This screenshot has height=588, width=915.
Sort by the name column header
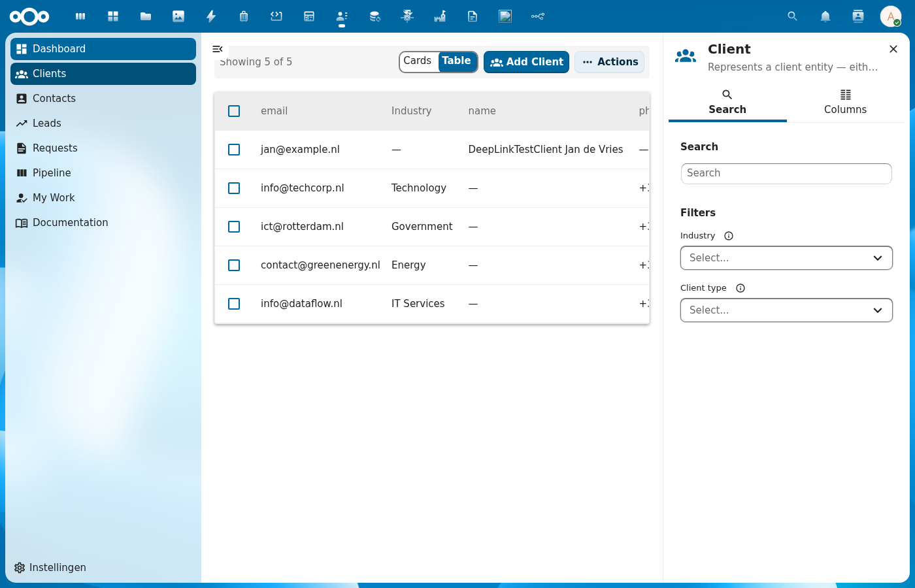[x=482, y=111]
